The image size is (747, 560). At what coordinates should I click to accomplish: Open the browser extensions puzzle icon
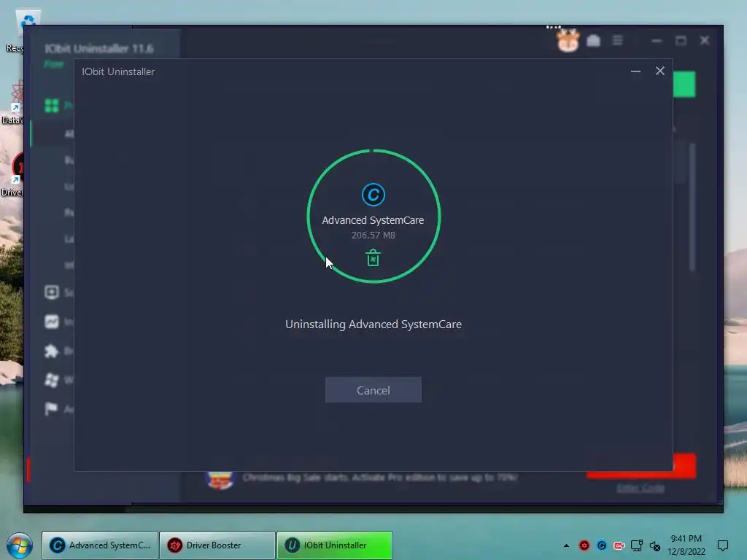[x=52, y=351]
